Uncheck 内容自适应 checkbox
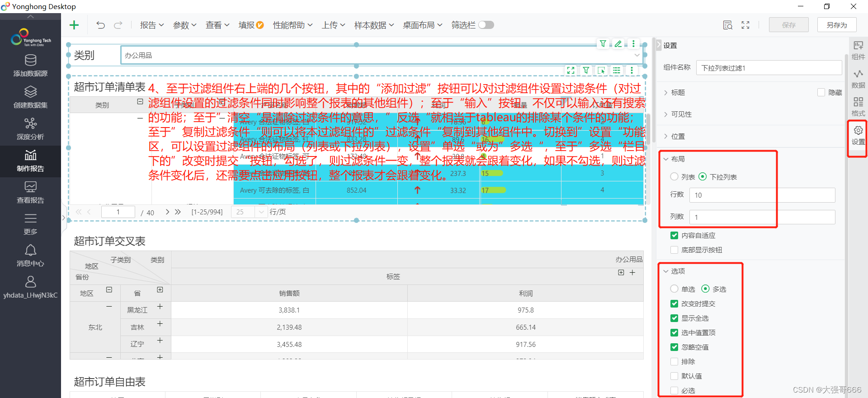The width and height of the screenshot is (868, 398). click(x=674, y=235)
